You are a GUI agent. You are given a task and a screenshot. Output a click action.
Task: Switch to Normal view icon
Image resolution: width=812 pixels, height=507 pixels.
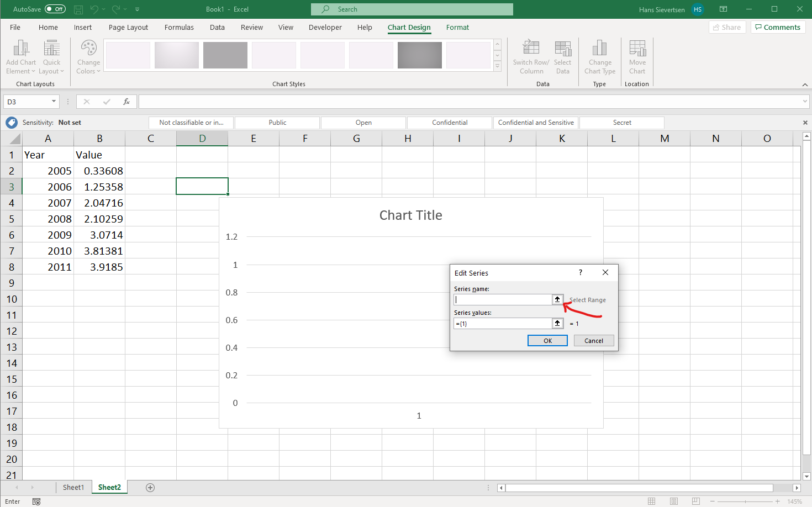[x=652, y=501]
